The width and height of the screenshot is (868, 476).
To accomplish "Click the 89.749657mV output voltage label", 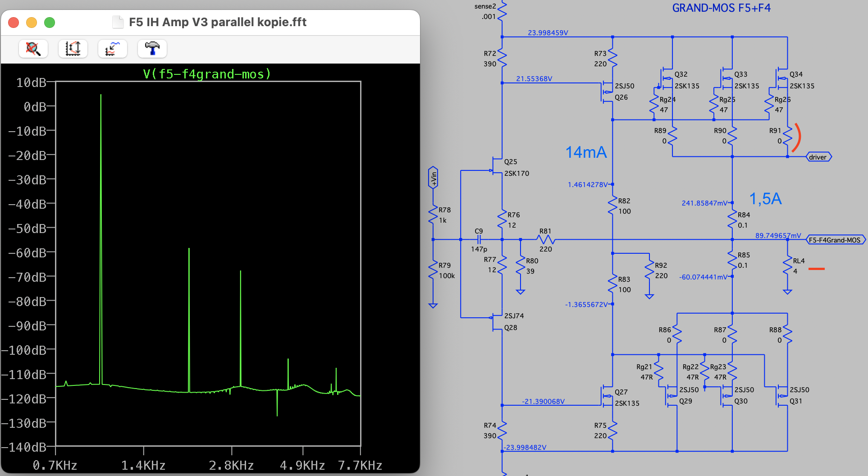I will pyautogui.click(x=778, y=236).
